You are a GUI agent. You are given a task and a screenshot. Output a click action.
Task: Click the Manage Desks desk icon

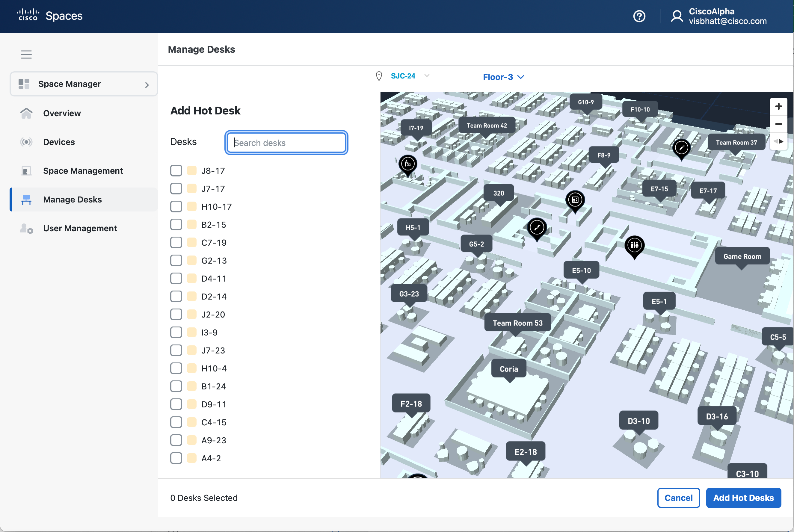[x=26, y=199]
